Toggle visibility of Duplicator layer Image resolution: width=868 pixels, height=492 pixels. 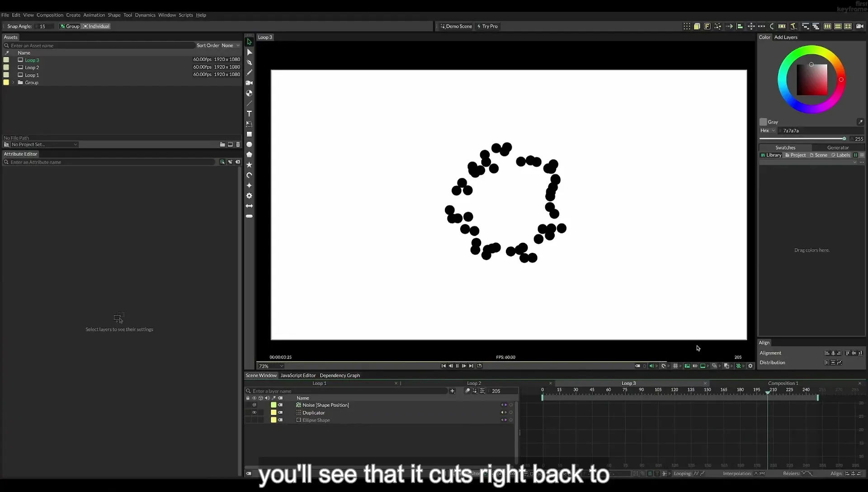coord(254,412)
